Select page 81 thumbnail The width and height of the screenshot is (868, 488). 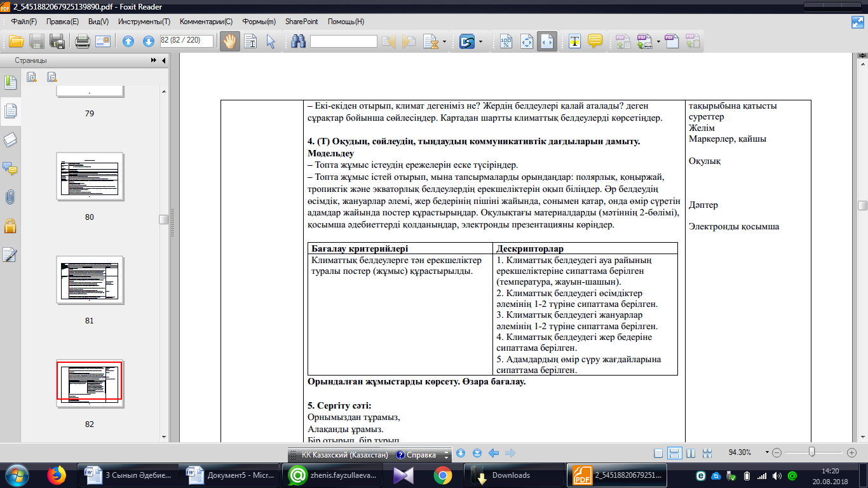point(89,280)
